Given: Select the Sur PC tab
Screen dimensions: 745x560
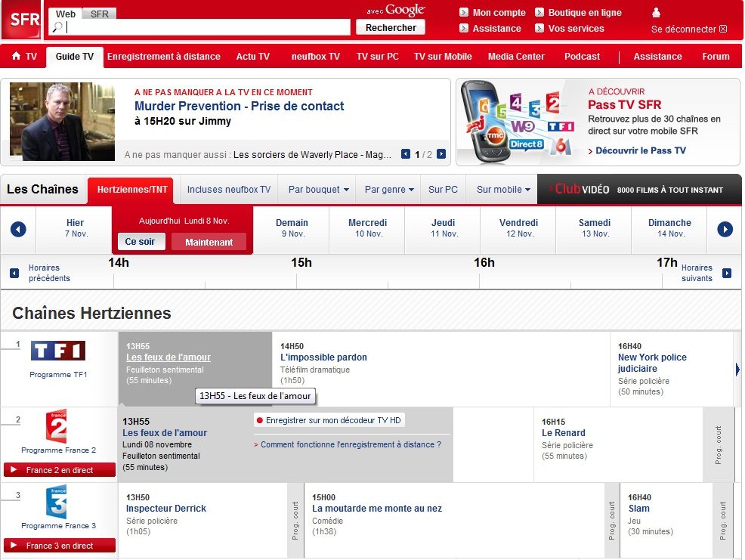Looking at the screenshot, I should (x=443, y=190).
